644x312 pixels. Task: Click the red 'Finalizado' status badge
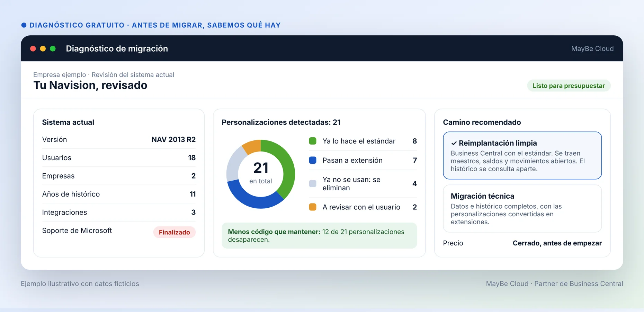click(x=175, y=232)
